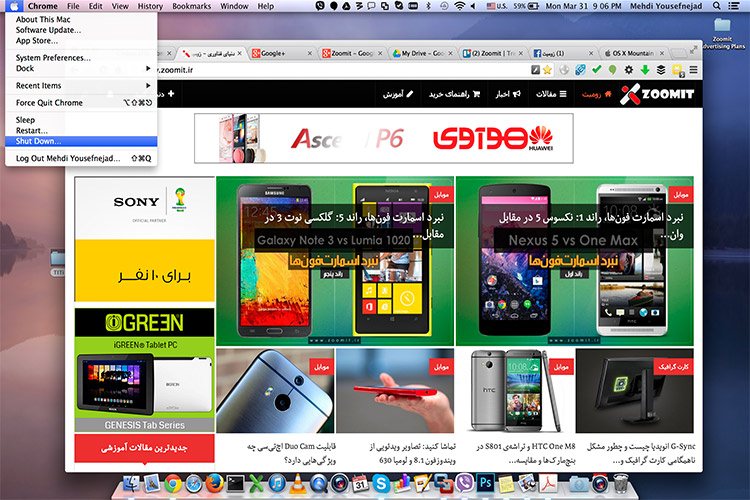Click the Wi-Fi status icon
This screenshot has height=500, width=750.
coord(459,6)
